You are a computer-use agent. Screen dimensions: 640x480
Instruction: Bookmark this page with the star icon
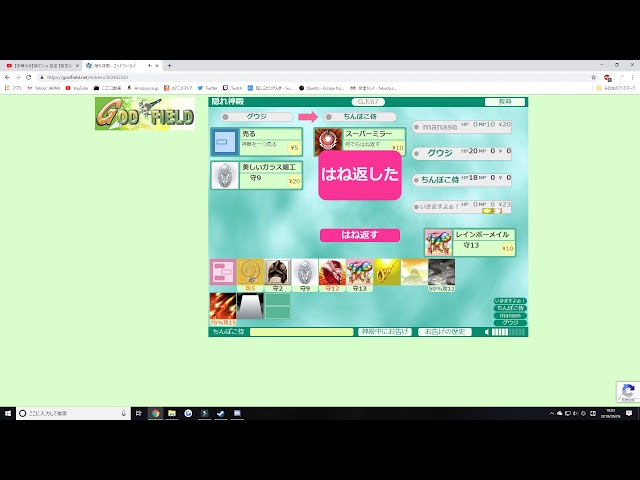click(593, 77)
